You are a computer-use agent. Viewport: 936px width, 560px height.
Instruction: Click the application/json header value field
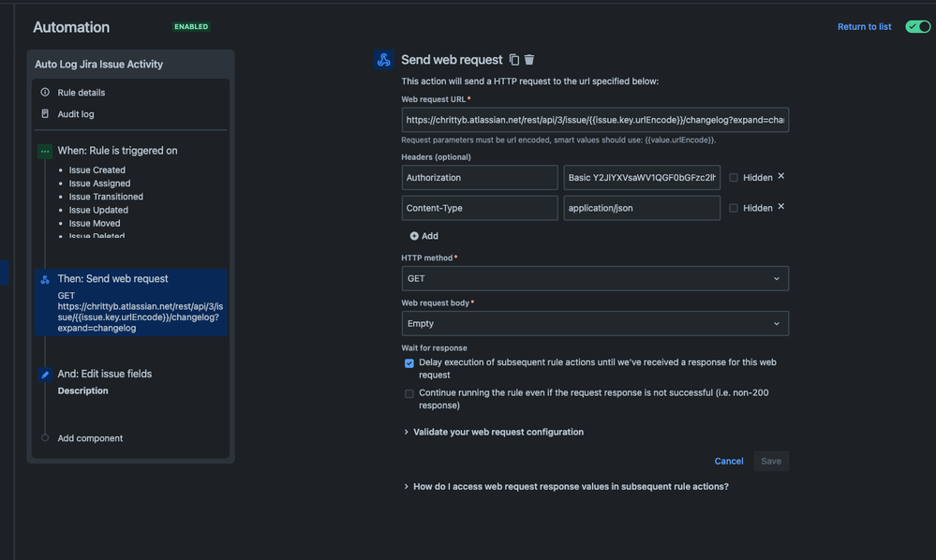coord(642,208)
